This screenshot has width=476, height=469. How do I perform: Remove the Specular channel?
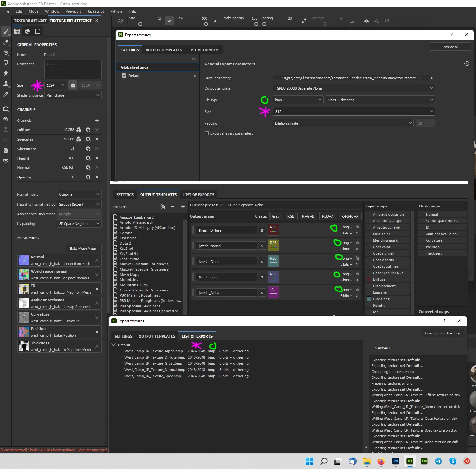click(97, 139)
